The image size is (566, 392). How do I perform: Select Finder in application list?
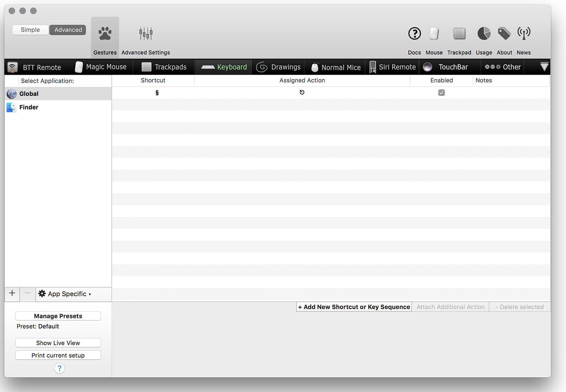coord(58,107)
